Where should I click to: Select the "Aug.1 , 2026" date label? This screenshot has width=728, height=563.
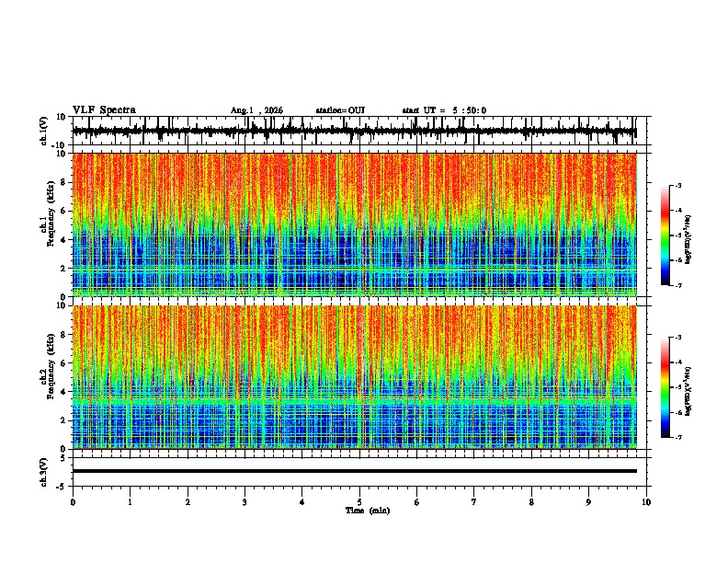pos(256,110)
